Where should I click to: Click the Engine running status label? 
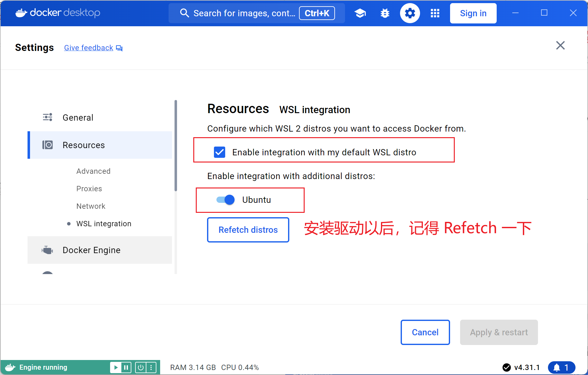tap(43, 367)
